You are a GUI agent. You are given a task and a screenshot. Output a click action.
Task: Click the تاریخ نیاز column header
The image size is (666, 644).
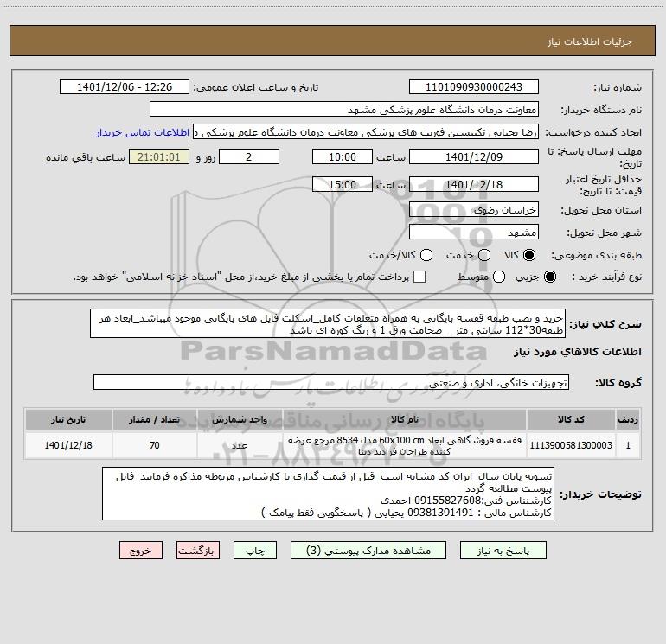[x=68, y=419]
